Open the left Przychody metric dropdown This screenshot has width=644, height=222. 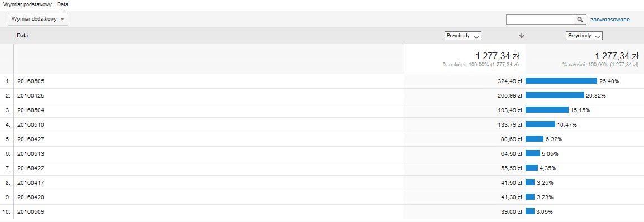pyautogui.click(x=463, y=36)
